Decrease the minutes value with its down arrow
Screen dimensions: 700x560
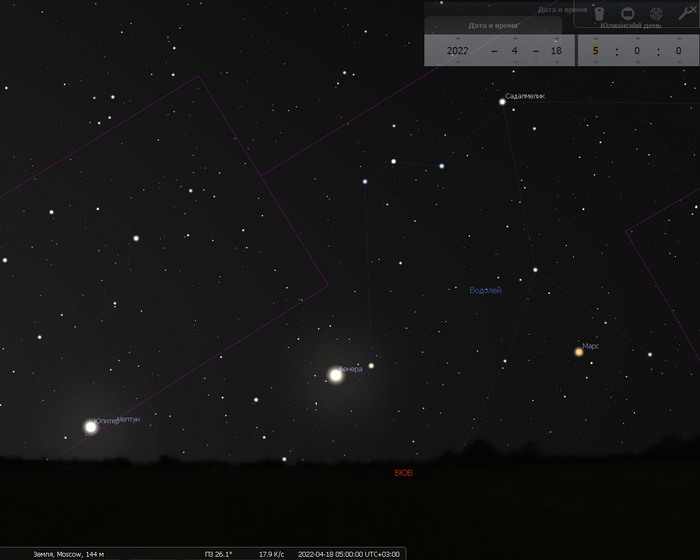pyautogui.click(x=638, y=62)
